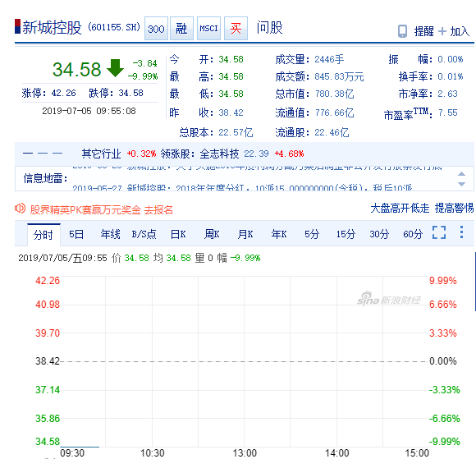Switch to the 5日 chart tab
476x459 pixels.
click(76, 234)
